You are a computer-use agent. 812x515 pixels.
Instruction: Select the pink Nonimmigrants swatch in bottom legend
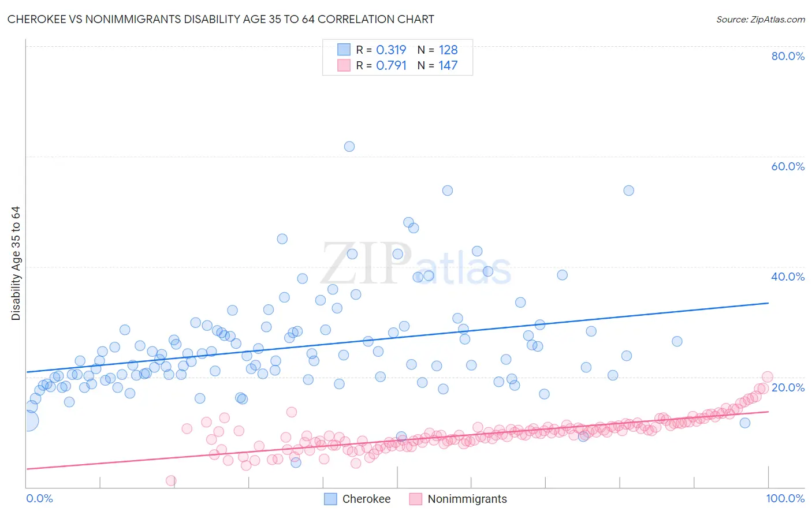click(416, 499)
